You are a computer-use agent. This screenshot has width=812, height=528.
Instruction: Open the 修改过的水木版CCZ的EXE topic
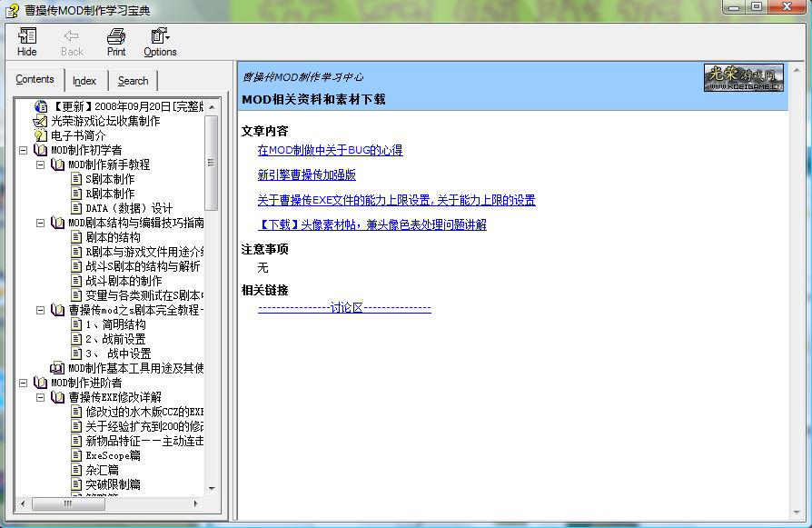coord(144,412)
